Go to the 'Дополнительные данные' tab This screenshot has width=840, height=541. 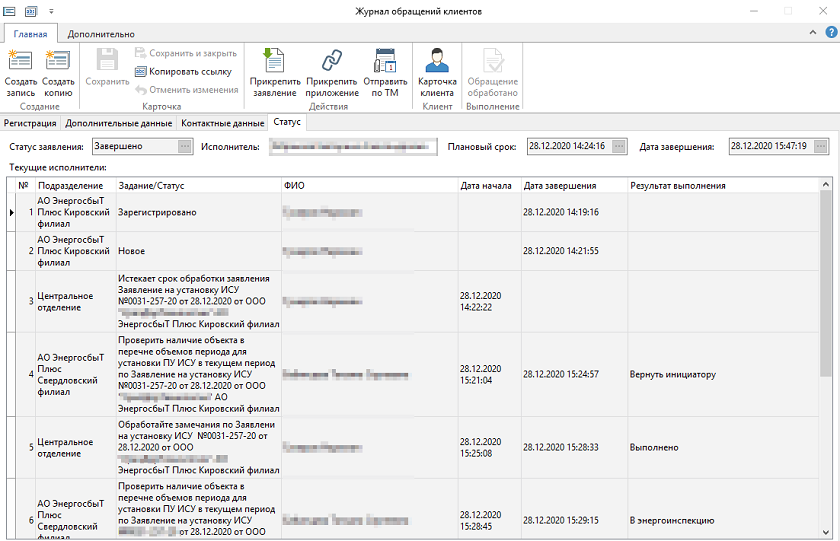(x=119, y=123)
